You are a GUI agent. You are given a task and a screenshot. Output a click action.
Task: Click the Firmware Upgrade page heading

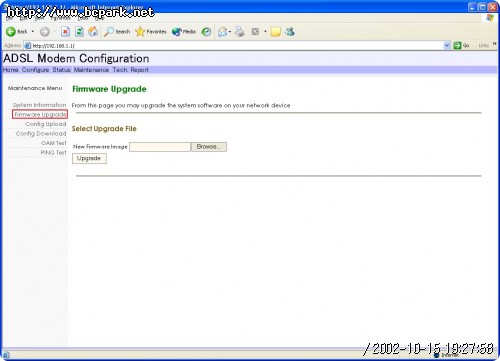point(109,89)
